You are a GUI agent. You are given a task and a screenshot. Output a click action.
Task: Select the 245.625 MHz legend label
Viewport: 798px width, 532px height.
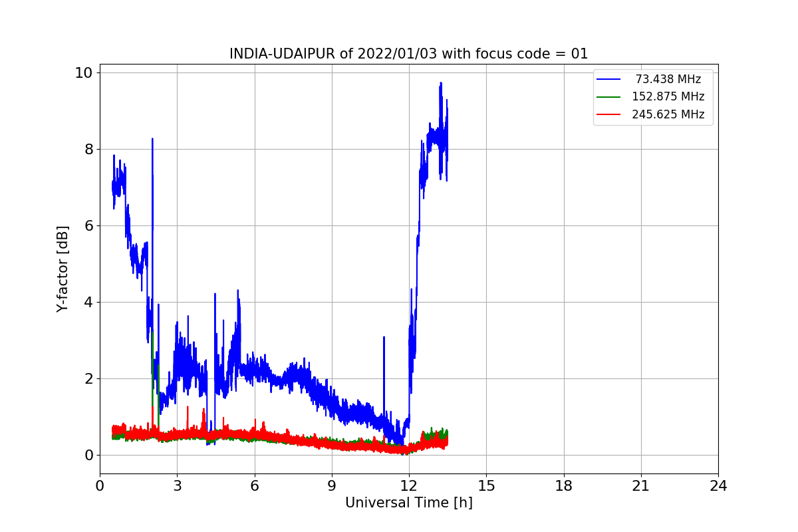[x=668, y=114]
